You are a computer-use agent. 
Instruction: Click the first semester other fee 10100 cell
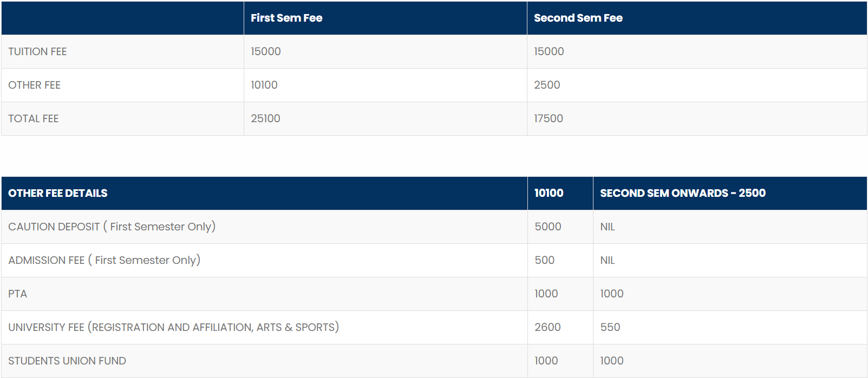click(x=264, y=85)
